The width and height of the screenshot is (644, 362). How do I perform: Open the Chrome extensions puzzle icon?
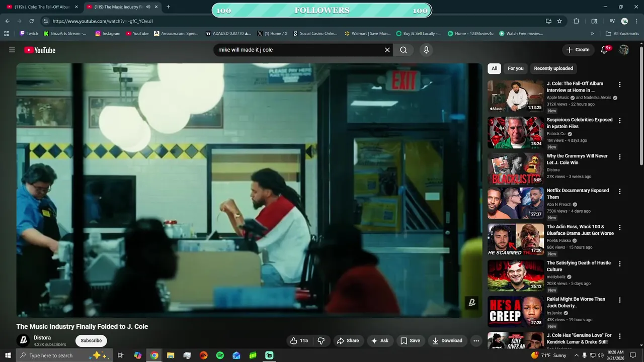click(x=577, y=21)
